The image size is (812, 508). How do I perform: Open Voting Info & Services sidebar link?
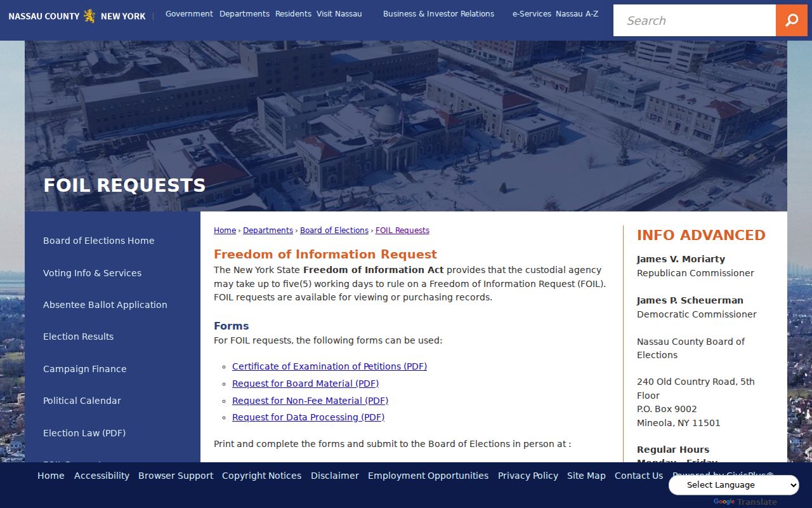[x=93, y=273]
